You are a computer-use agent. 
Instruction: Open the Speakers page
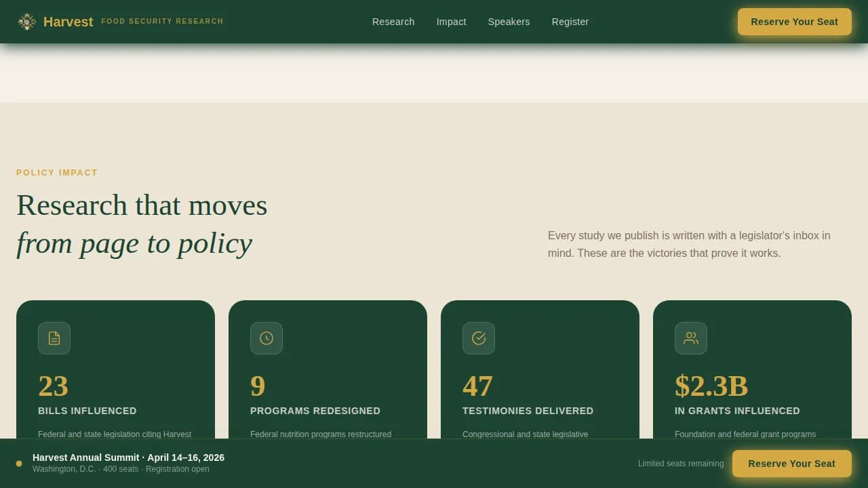(x=509, y=21)
